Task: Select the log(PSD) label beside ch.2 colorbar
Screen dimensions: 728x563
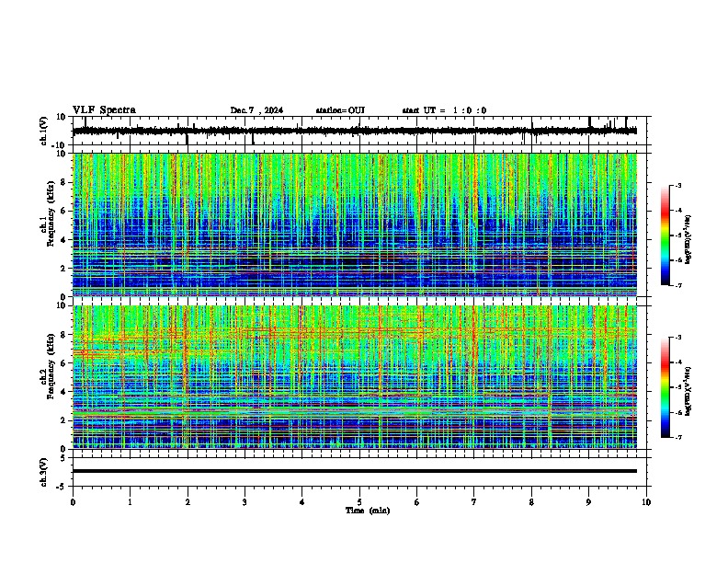Action: (x=688, y=391)
